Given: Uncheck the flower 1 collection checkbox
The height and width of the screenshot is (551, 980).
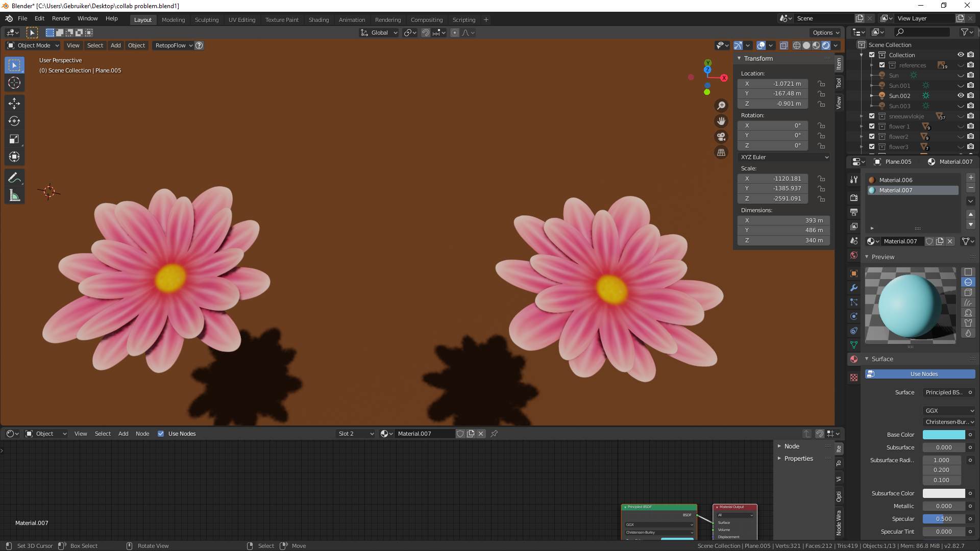Looking at the screenshot, I should point(872,127).
